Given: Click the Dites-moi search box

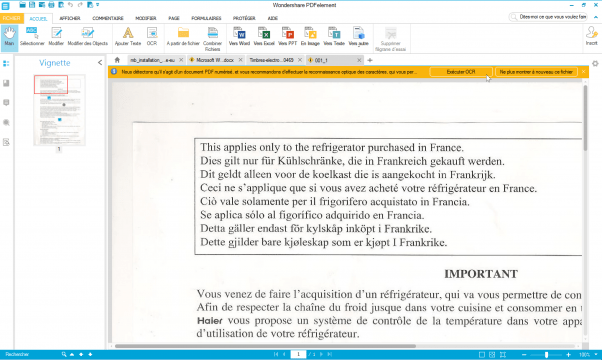Looking at the screenshot, I should point(548,17).
